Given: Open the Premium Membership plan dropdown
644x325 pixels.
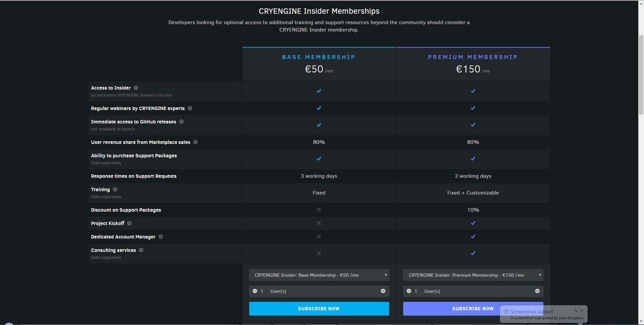Looking at the screenshot, I should tap(473, 275).
